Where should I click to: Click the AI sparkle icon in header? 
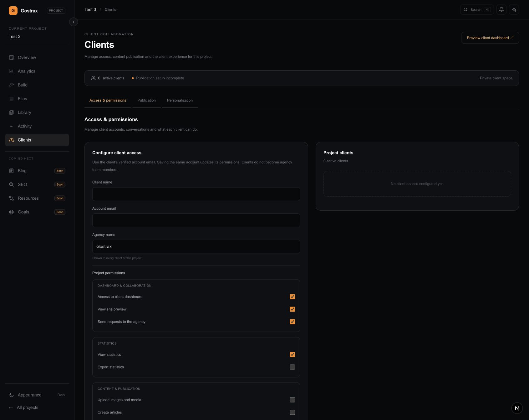(514, 10)
